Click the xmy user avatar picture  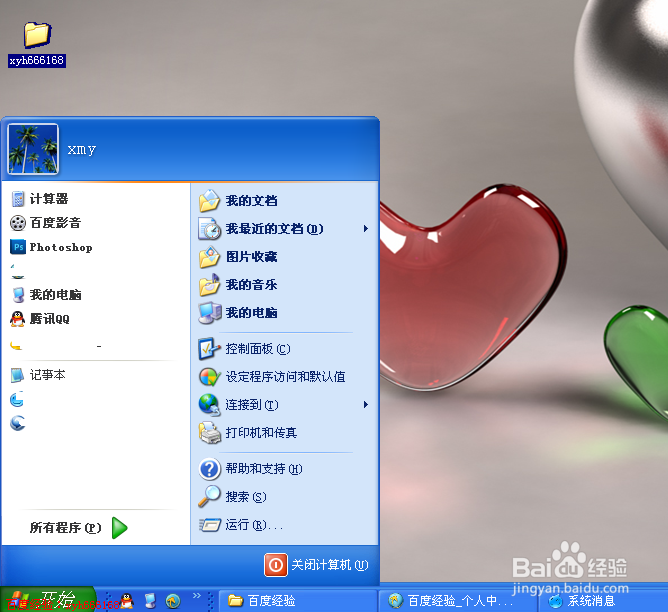(33, 149)
